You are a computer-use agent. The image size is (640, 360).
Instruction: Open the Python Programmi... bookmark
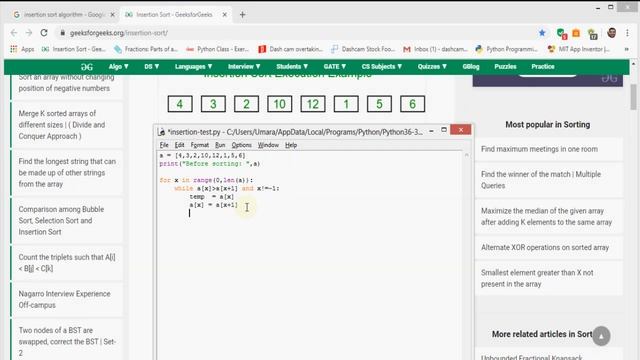pos(507,49)
